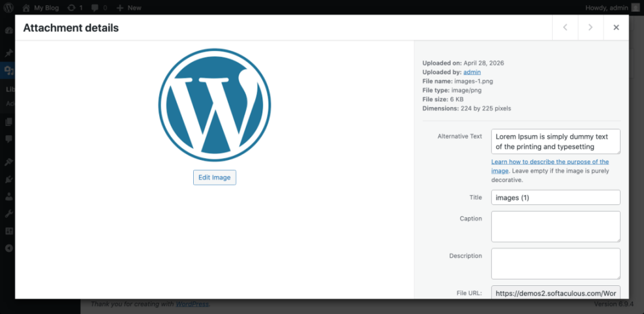The width and height of the screenshot is (644, 314).
Task: Click inside the Caption text area
Action: pos(556,227)
